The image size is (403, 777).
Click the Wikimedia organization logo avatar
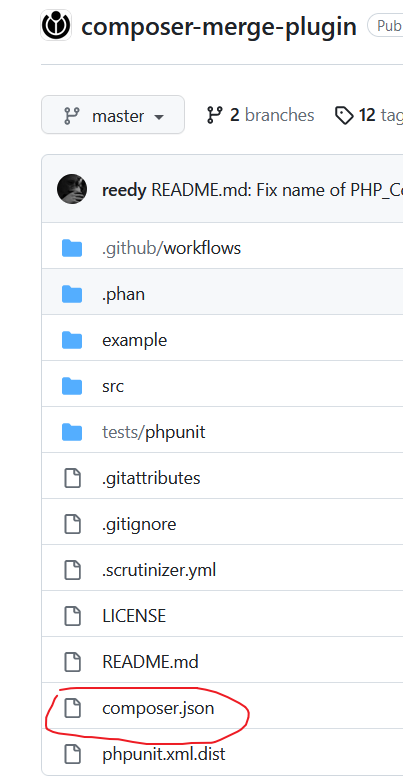[x=57, y=25]
